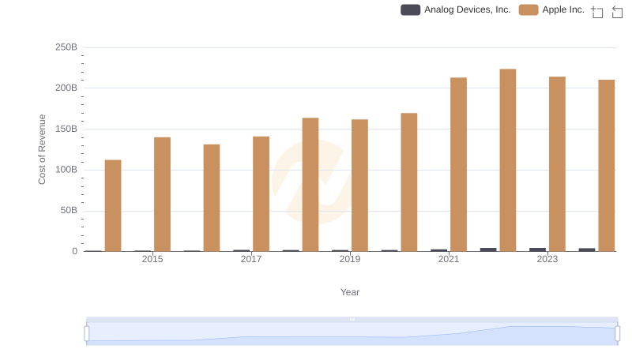Click the area zoom tool icon

pos(597,12)
